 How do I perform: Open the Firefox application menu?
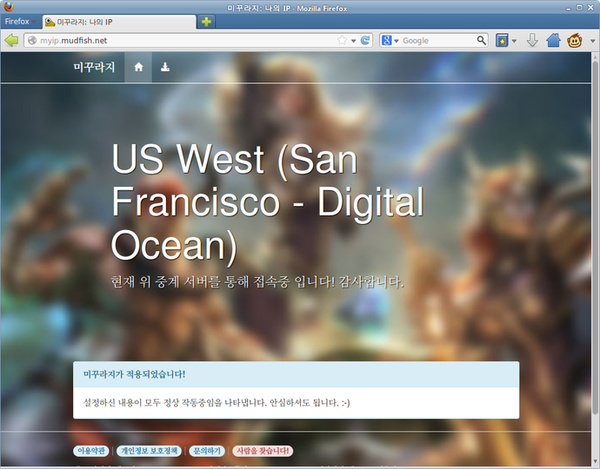point(20,21)
